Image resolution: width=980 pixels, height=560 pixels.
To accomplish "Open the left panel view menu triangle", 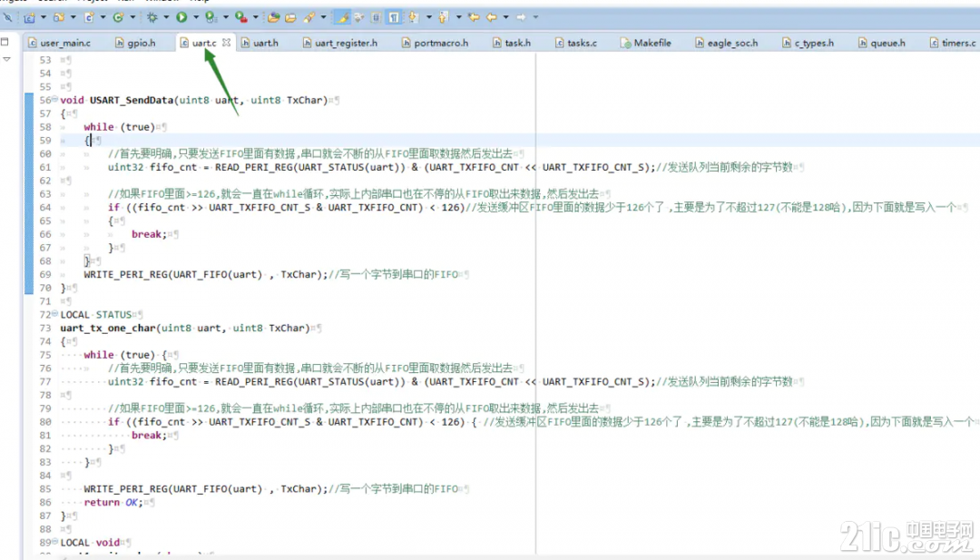I will click(7, 59).
